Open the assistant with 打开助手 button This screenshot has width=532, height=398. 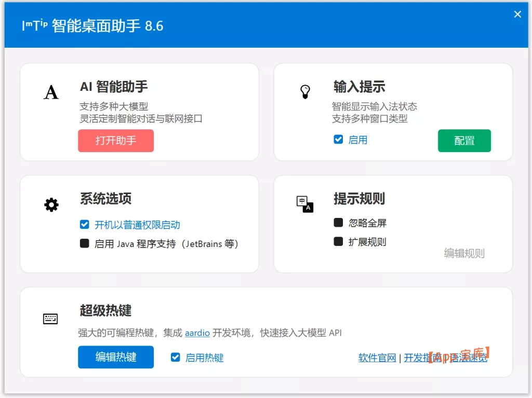[116, 141]
